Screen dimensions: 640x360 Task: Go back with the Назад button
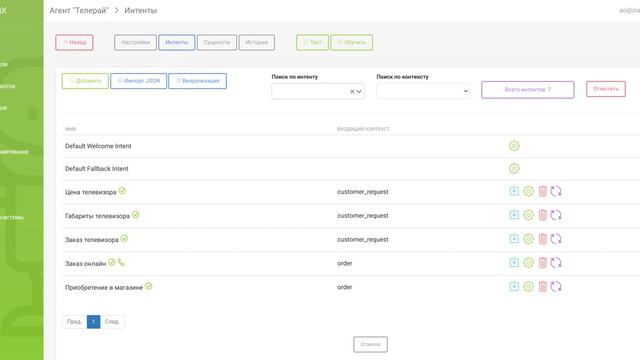tap(74, 42)
